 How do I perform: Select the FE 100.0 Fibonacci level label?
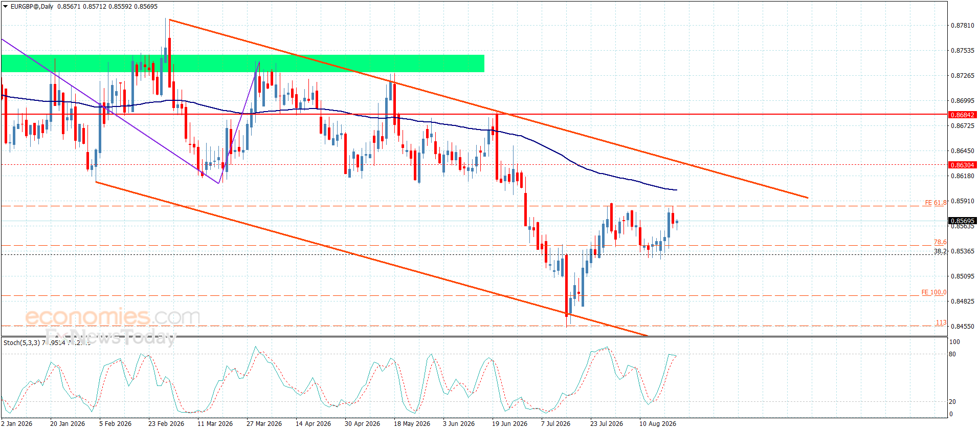[934, 292]
